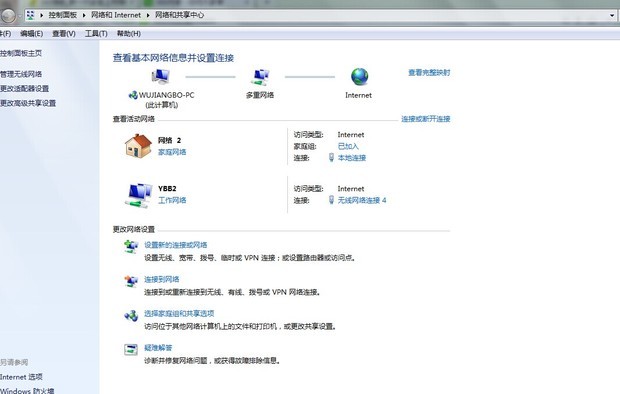
Task: Click the WUJIANGBO-PC computer name text
Action: (166, 95)
